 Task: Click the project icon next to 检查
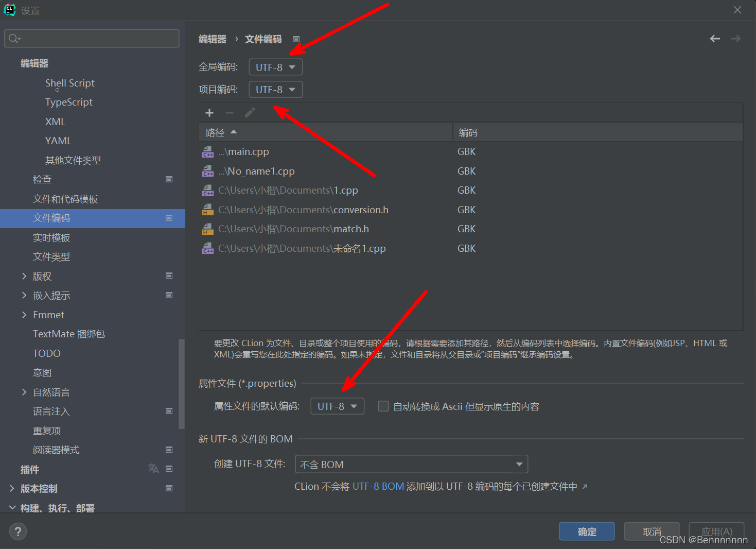169,179
